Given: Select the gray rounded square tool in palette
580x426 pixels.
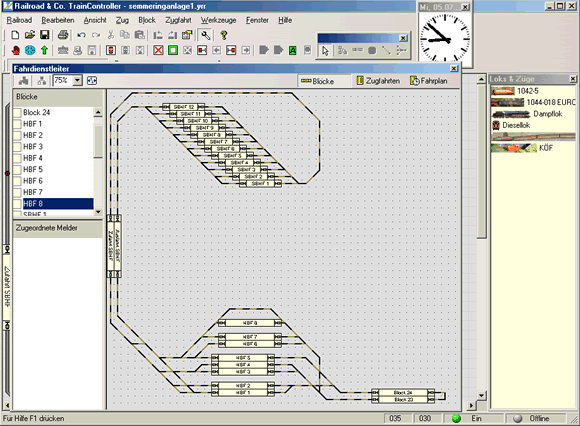Looking at the screenshot, I should click(372, 50).
